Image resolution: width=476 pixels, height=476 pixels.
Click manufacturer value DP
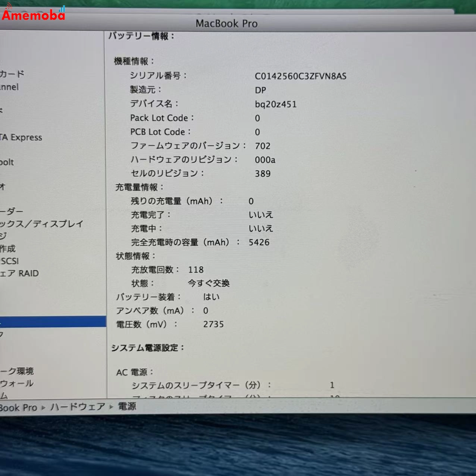(260, 90)
